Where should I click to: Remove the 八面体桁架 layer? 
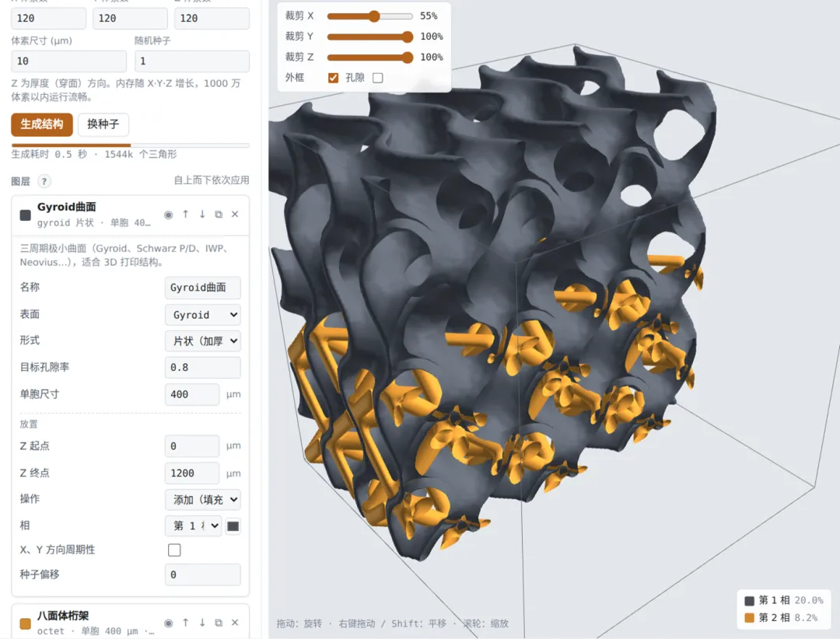pos(235,623)
